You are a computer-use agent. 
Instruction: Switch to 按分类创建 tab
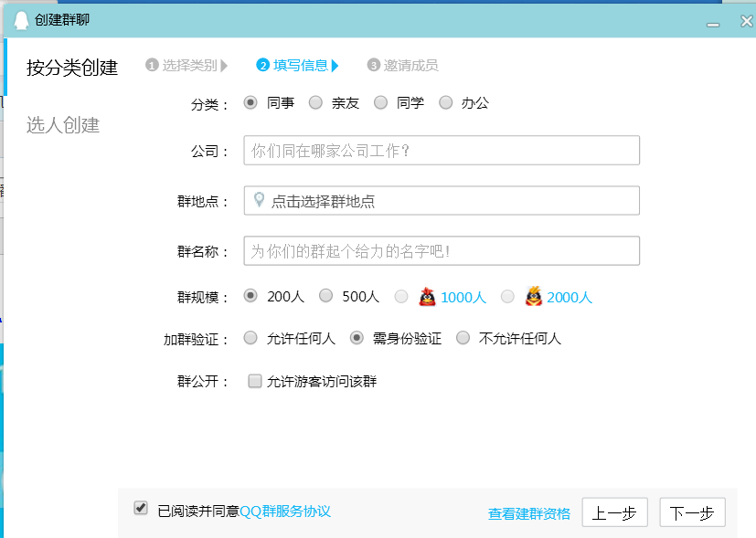pos(72,67)
